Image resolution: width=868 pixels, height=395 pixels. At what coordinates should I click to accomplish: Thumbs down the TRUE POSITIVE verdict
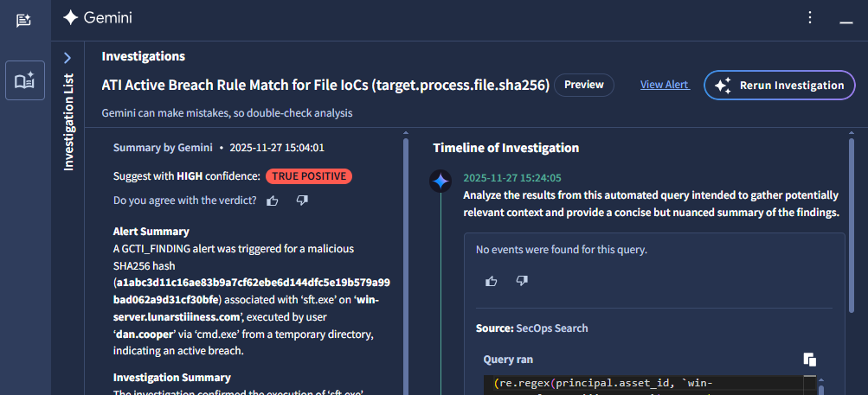pos(302,201)
